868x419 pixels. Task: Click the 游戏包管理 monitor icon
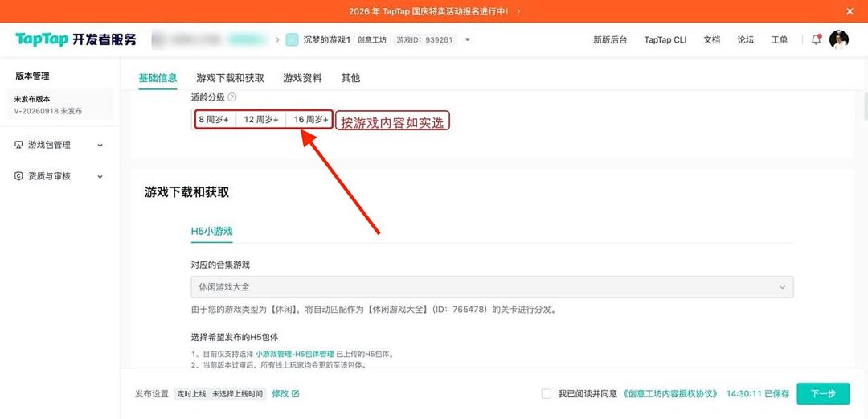(x=18, y=145)
